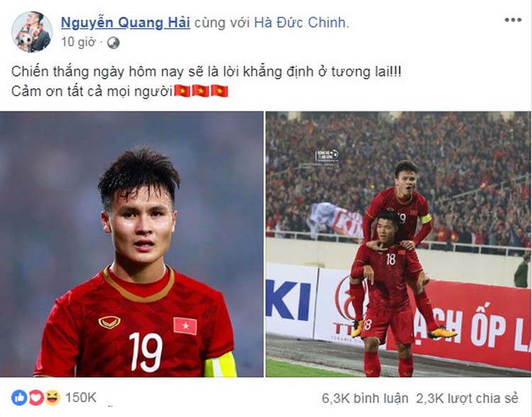View the 2,3K lượt chia sẻ shares
This screenshot has height=417, width=532.
[x=467, y=399]
